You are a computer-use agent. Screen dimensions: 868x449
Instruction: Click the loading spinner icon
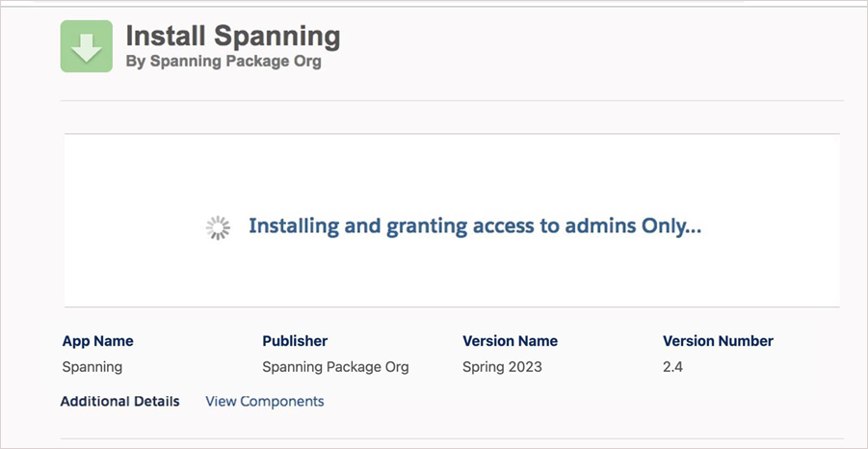(x=219, y=227)
